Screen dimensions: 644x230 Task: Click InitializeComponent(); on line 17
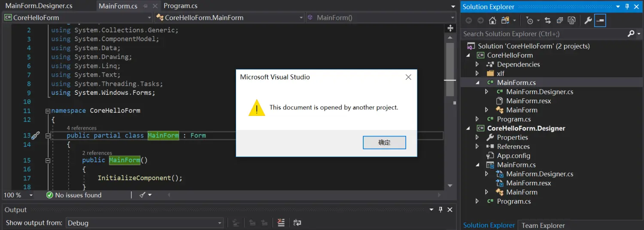click(x=140, y=178)
